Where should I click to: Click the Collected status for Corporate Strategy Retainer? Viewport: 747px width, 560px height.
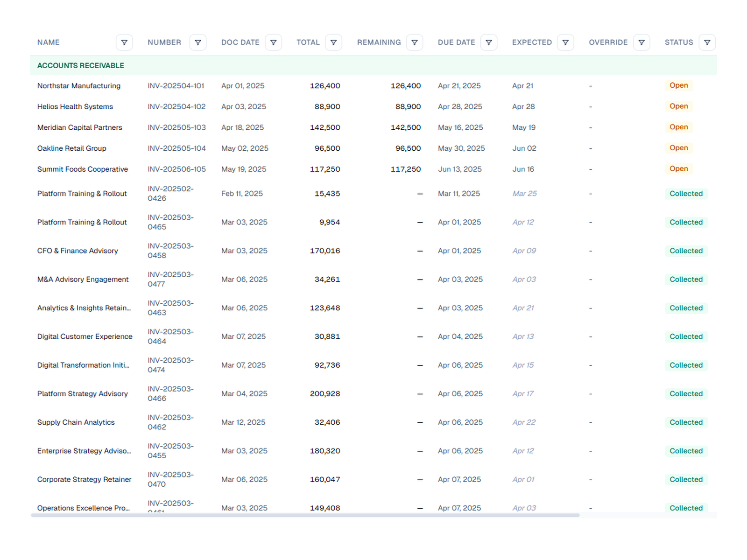686,480
